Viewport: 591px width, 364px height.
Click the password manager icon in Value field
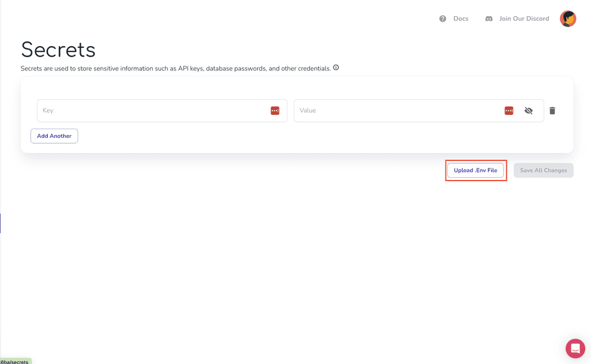508,110
